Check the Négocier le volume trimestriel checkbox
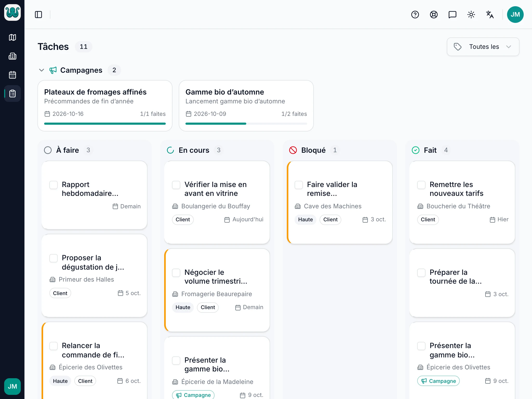This screenshot has height=399, width=532. pyautogui.click(x=176, y=273)
